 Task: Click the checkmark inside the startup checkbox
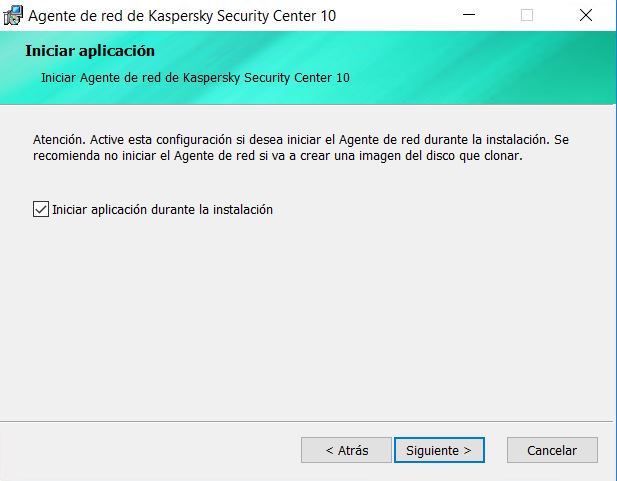coord(41,209)
